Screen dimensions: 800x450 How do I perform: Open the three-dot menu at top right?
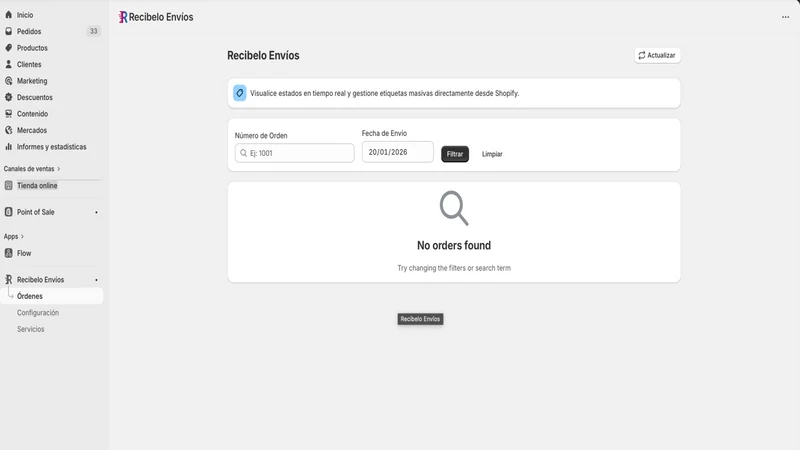(785, 17)
